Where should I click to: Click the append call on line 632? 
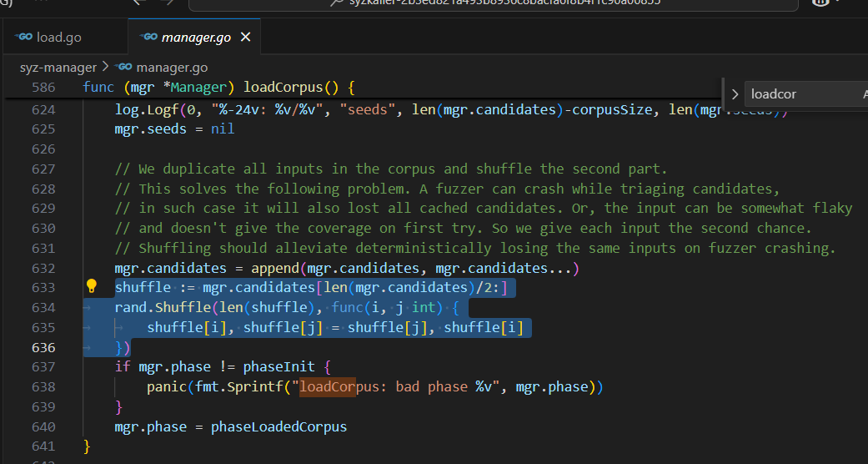tap(275, 269)
